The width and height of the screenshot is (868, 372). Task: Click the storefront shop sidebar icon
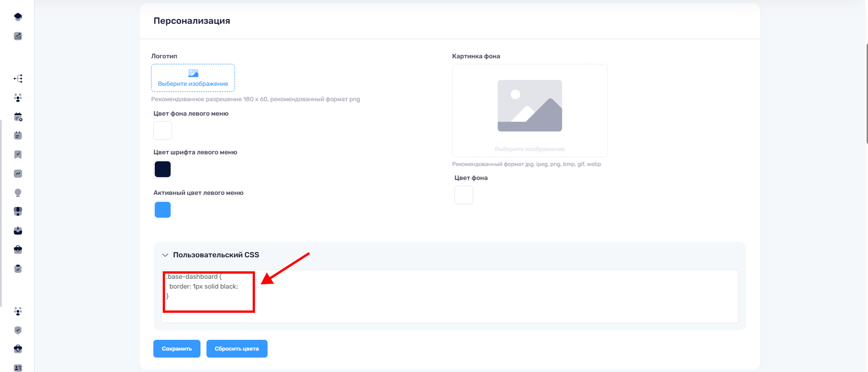[x=18, y=212]
